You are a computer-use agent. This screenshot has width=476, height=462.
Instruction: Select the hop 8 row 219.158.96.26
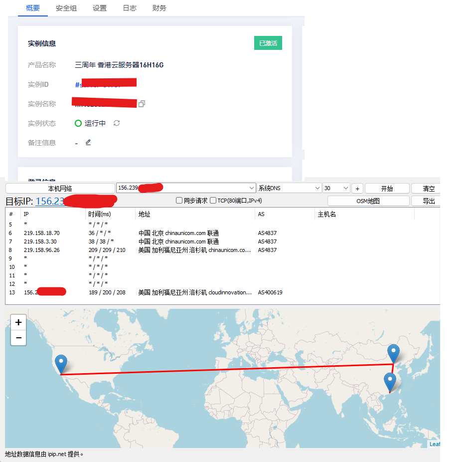pyautogui.click(x=42, y=250)
